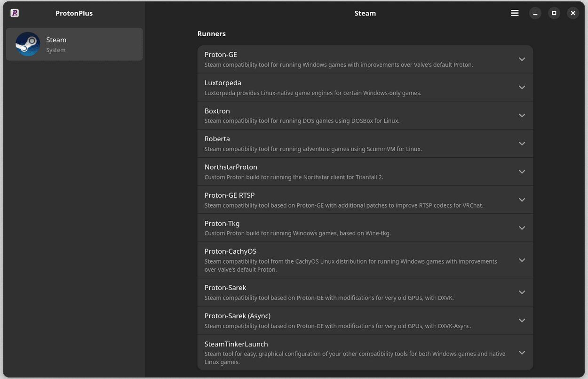Minimize the ProtonPlus window
Image resolution: width=588 pixels, height=379 pixels.
click(x=535, y=13)
